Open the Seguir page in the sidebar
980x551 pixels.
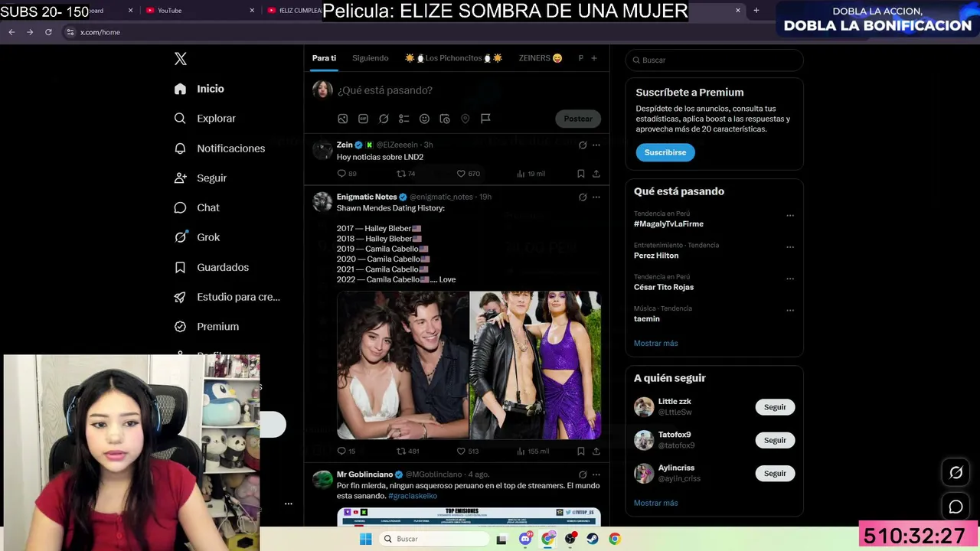click(x=200, y=178)
